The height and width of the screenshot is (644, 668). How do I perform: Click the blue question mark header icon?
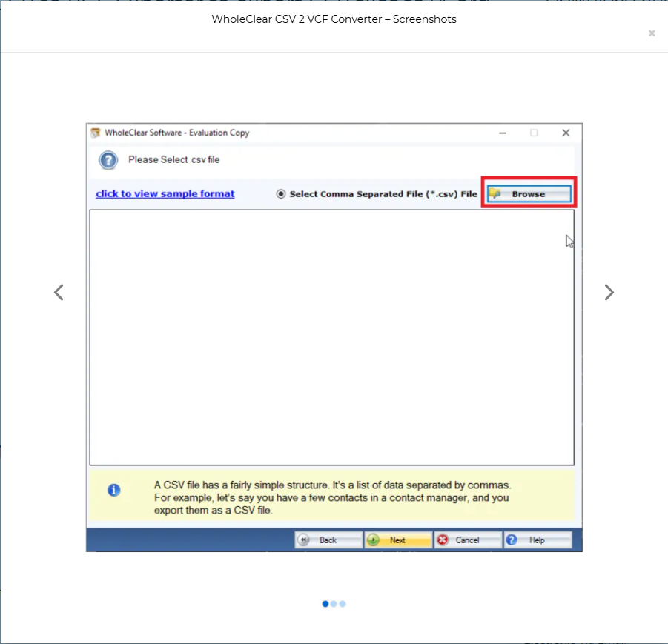[108, 161]
